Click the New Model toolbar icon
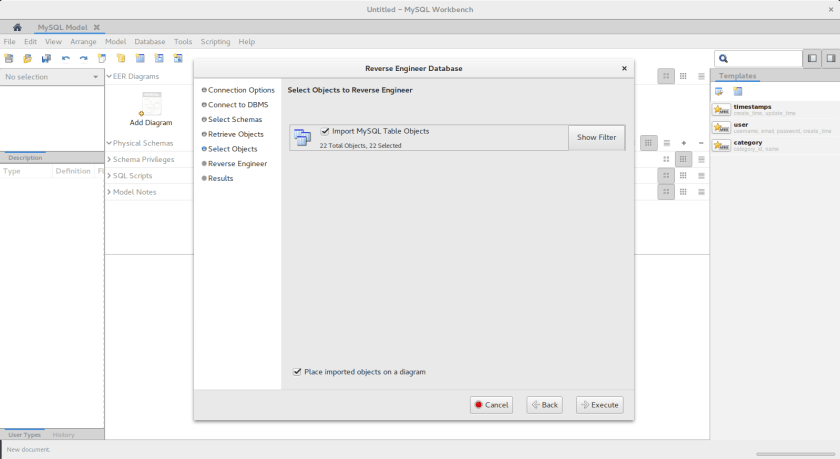 pos(9,58)
